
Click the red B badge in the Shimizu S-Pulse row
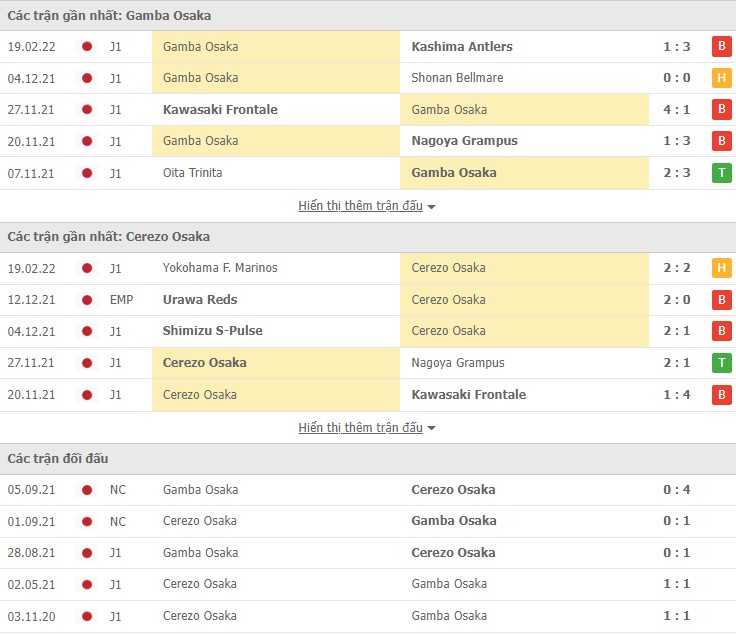pyautogui.click(x=720, y=331)
